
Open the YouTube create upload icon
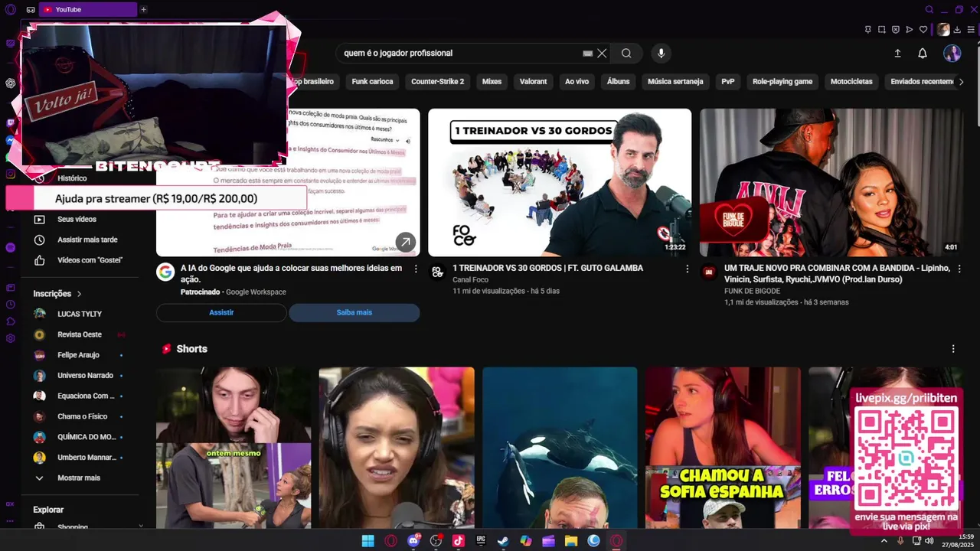[x=897, y=53]
